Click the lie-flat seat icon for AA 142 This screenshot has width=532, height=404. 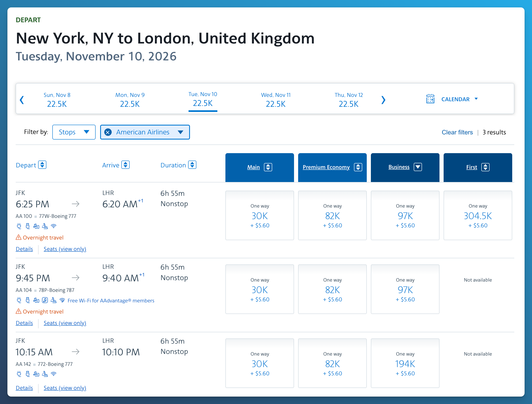[45, 374]
